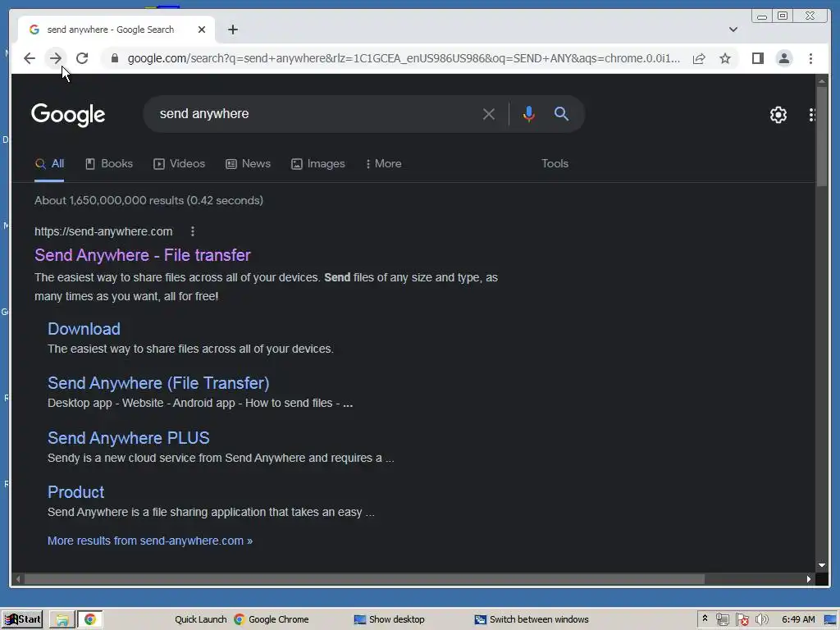Click 'More results from send-anywhere.com'
The image size is (840, 630).
pos(150,541)
